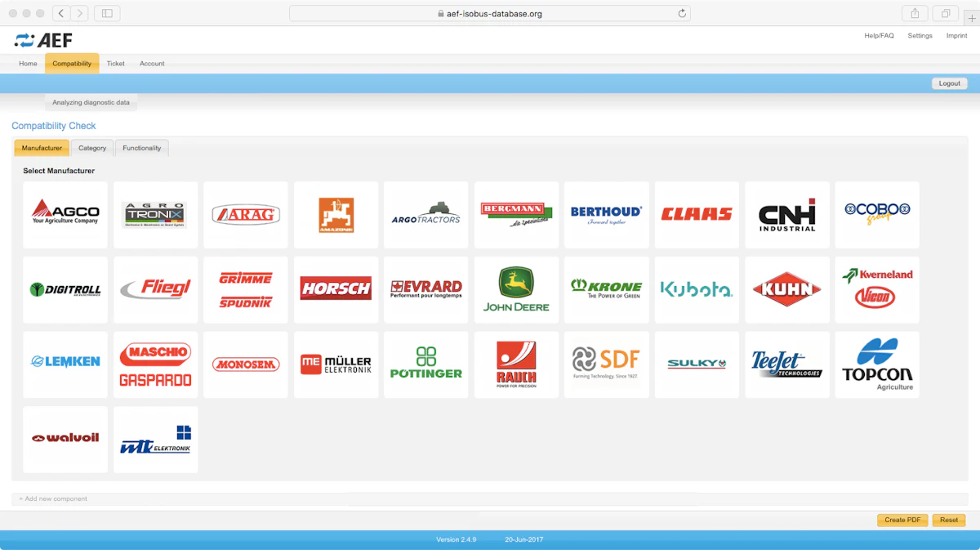Select the Fliegl manufacturer tile
The width and height of the screenshot is (980, 550).
[156, 290]
